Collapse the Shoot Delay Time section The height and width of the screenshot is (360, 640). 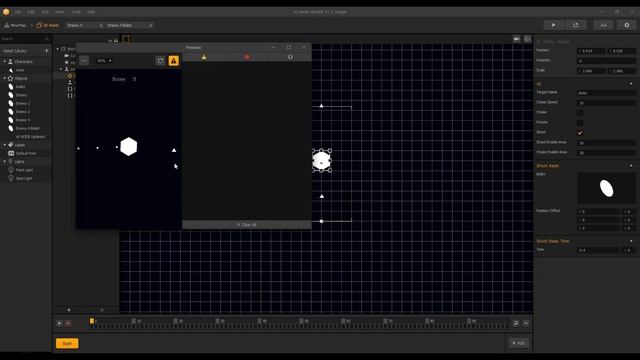(x=631, y=241)
